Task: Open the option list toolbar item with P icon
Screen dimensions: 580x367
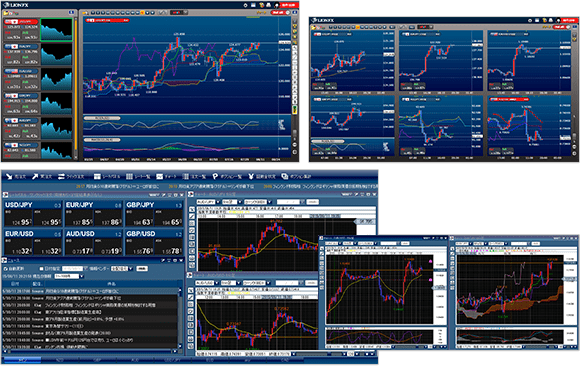Action: pos(215,176)
